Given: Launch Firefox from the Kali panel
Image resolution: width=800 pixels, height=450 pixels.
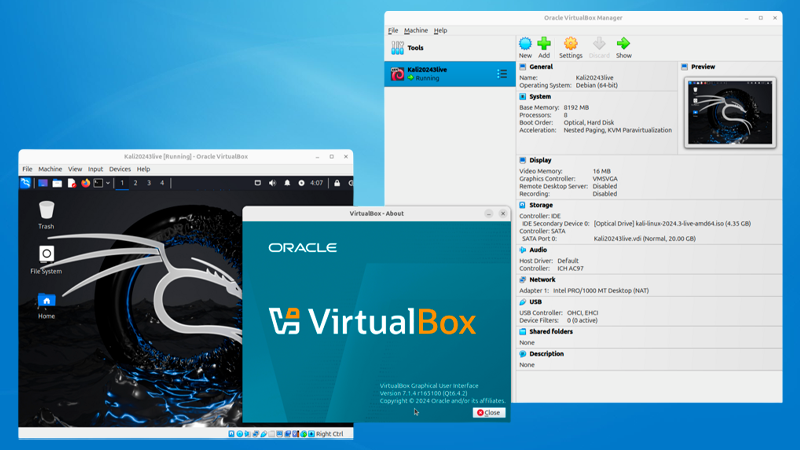Looking at the screenshot, I should point(85,183).
